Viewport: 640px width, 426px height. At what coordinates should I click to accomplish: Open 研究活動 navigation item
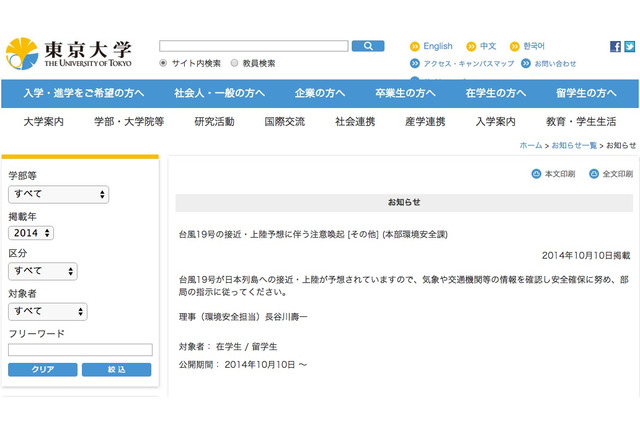pyautogui.click(x=214, y=122)
